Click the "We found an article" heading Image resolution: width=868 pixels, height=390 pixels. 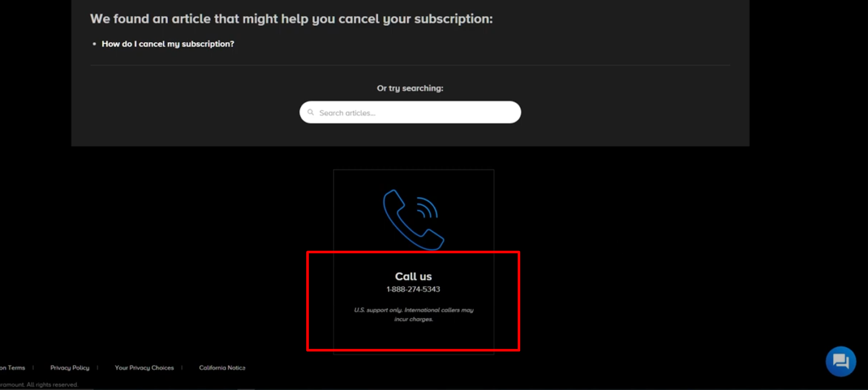(x=291, y=19)
